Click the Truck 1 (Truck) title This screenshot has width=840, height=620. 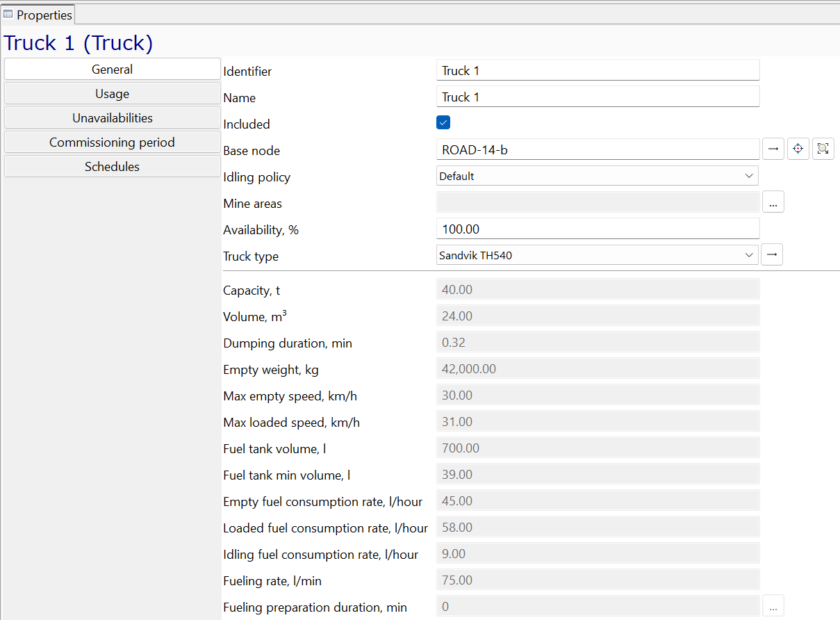point(79,42)
